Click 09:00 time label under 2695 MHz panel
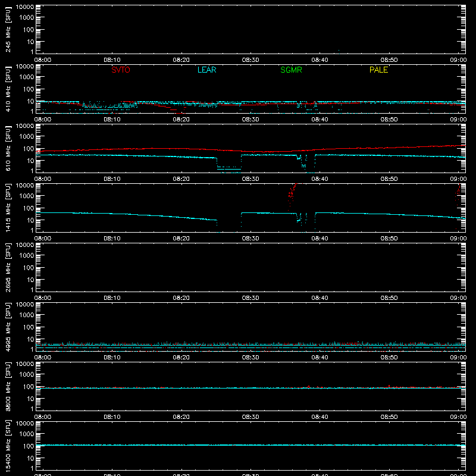Screen dimensions: 476x476 (x=458, y=298)
